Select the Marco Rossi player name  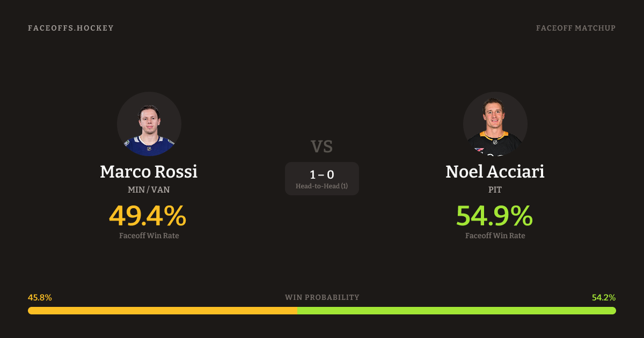[x=149, y=172]
